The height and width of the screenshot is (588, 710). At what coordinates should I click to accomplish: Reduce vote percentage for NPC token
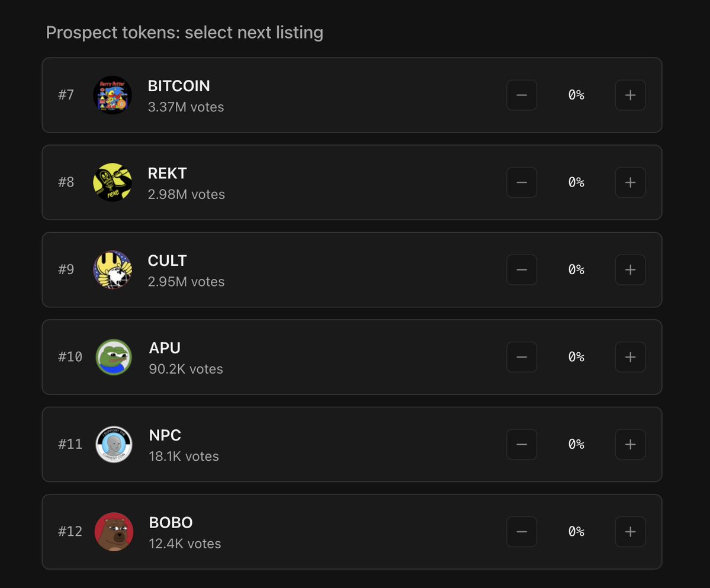tap(522, 445)
